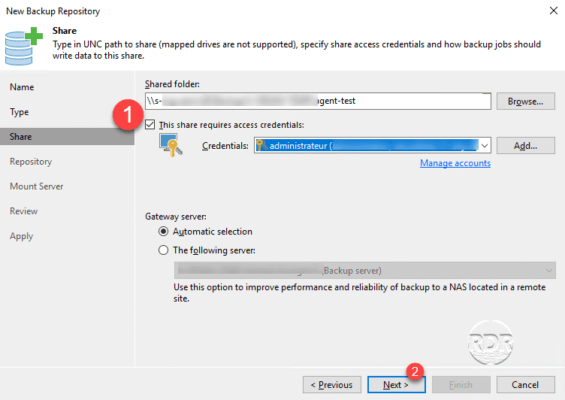Uncheck 'This share requires access credentials'
This screenshot has width=565, height=400.
click(x=150, y=125)
